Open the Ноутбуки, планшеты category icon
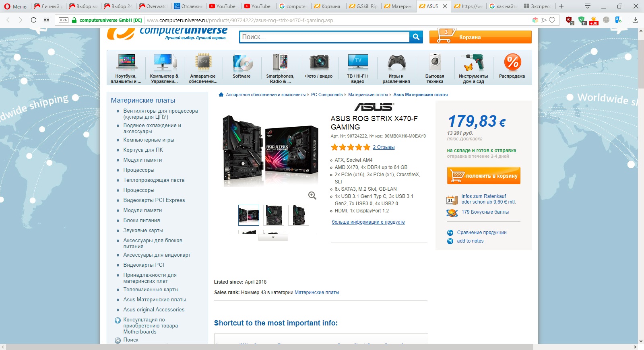This screenshot has width=644, height=350. (126, 68)
